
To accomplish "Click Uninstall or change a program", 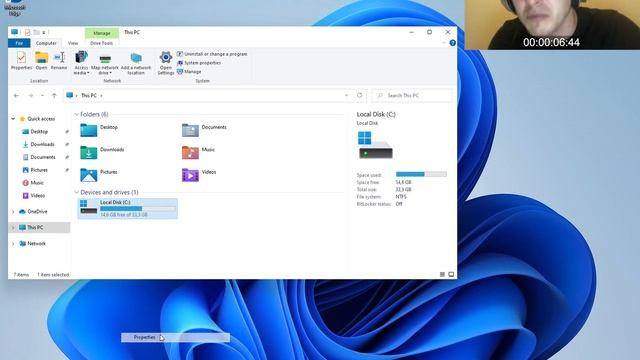I will (x=212, y=54).
